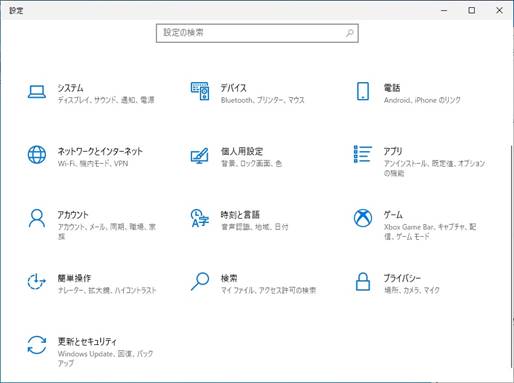
Task: Click the magnifier in the search box
Action: pyautogui.click(x=350, y=33)
